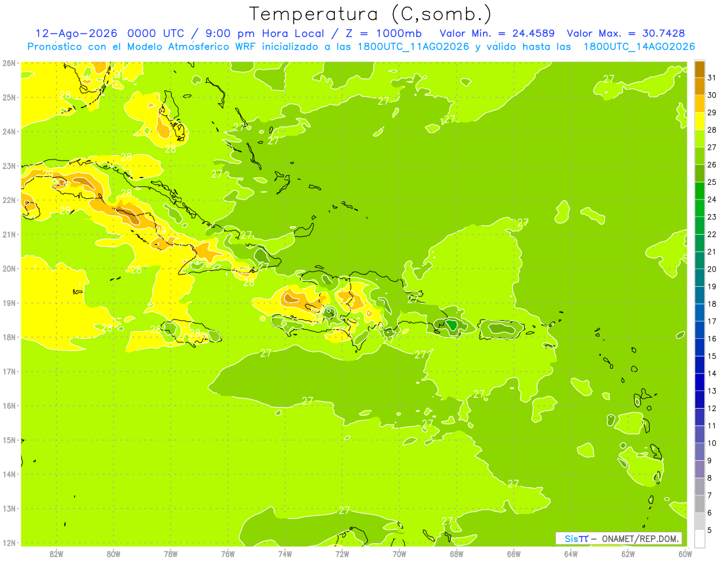Click the "80W" longitude axis label
728x562 pixels.
(113, 554)
